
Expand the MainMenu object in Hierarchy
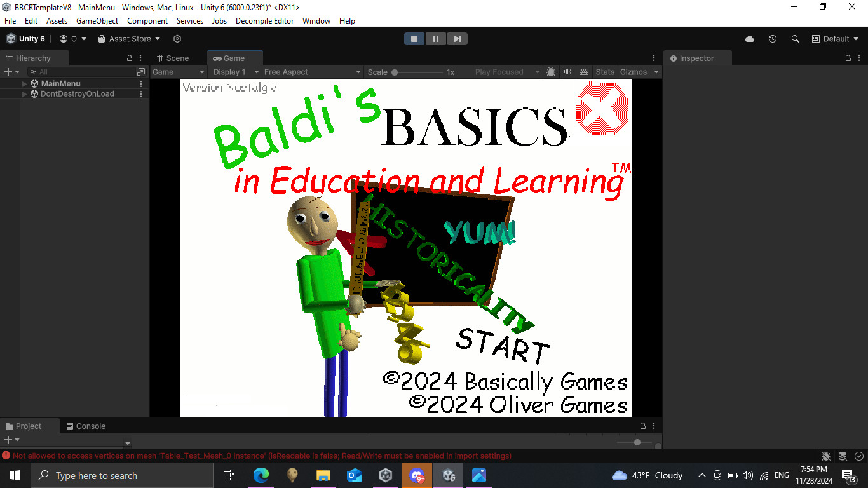[24, 83]
